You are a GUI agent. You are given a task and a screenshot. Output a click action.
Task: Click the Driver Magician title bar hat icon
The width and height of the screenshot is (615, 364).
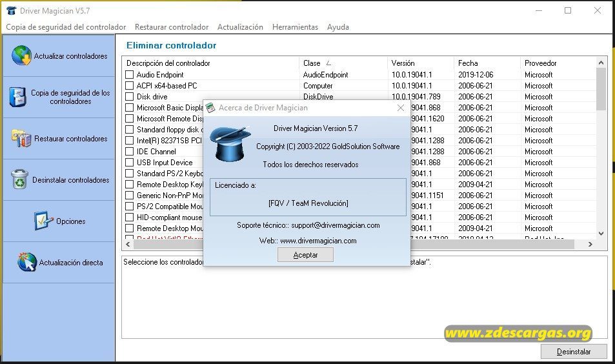click(x=12, y=10)
